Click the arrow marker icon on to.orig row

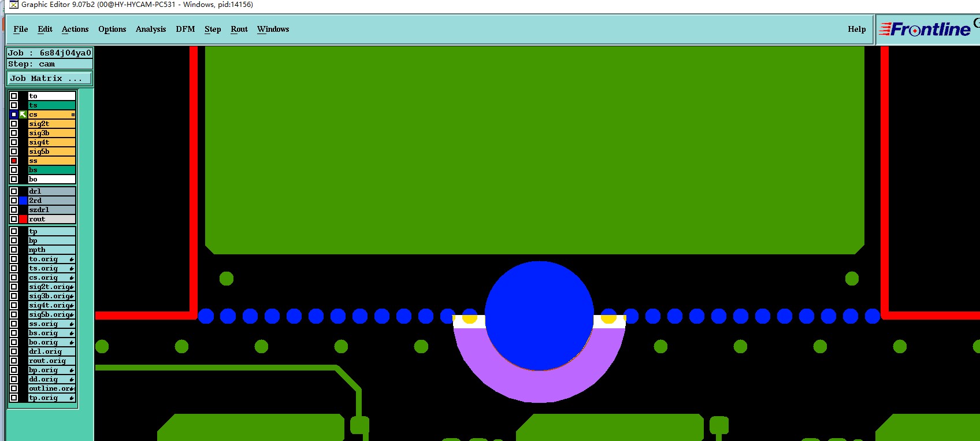[x=72, y=259]
